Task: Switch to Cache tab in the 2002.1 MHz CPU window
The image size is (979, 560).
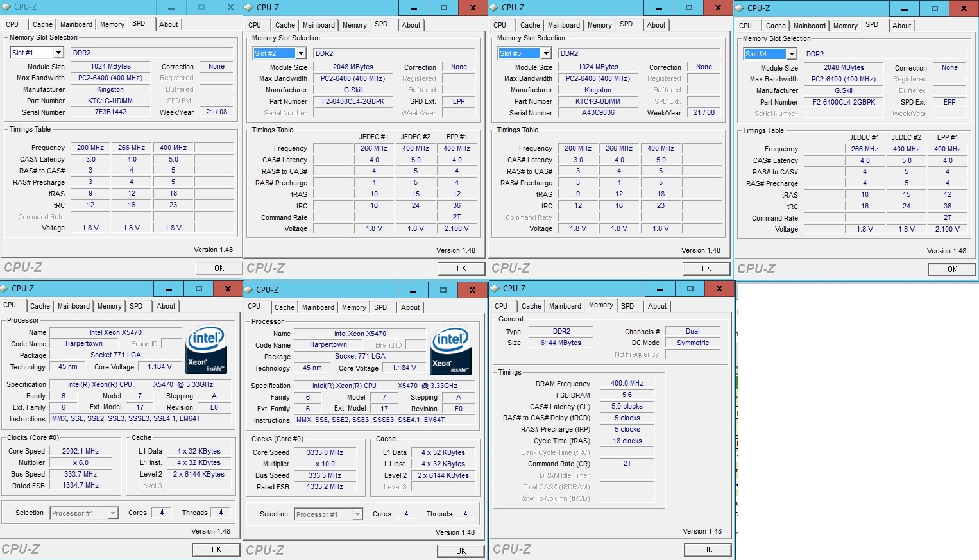Action: [40, 306]
